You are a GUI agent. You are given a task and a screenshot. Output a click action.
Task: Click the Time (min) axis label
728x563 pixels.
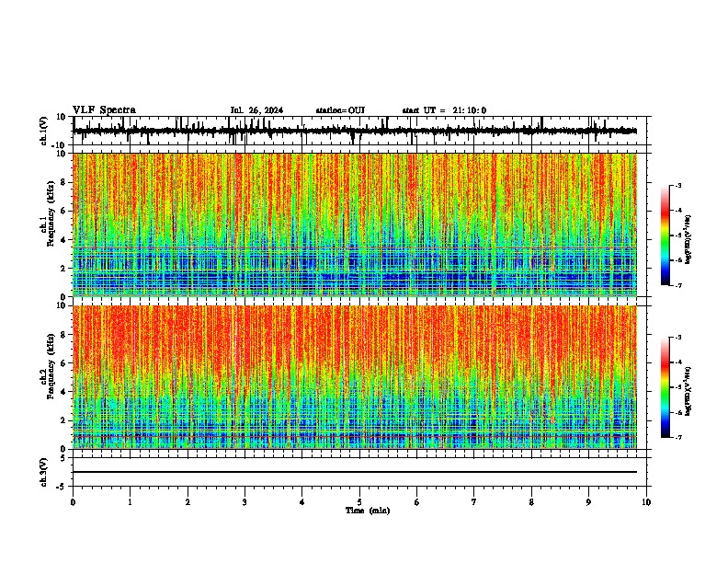coord(368,511)
